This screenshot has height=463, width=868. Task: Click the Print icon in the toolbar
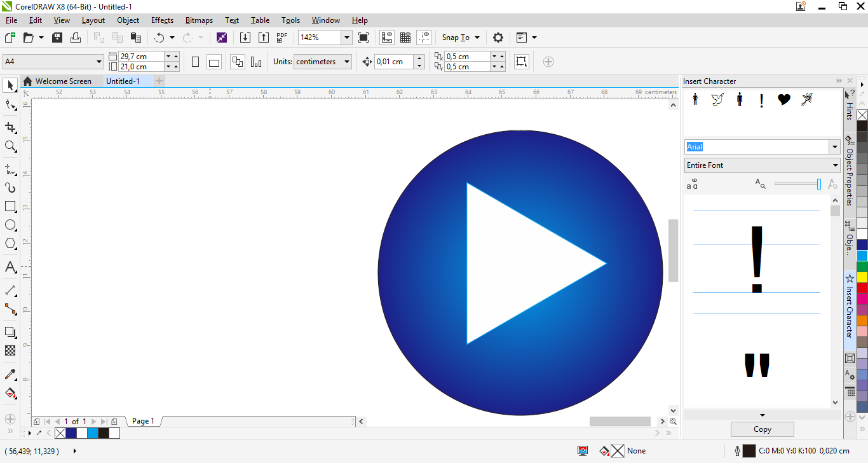[x=76, y=38]
